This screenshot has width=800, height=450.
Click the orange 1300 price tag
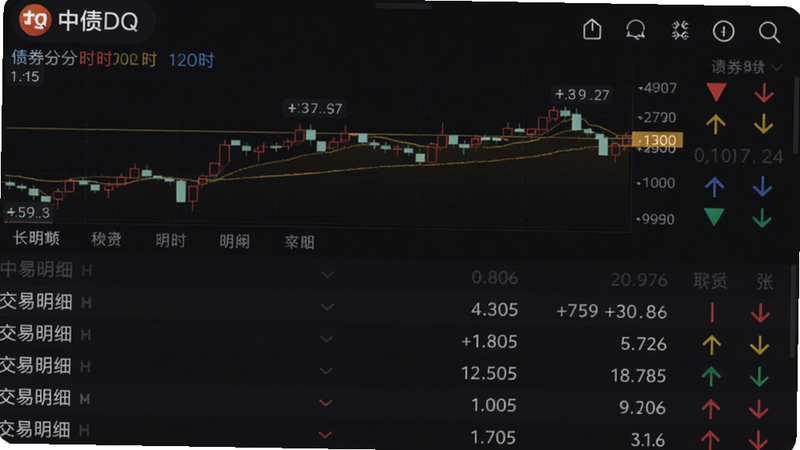[x=657, y=140]
